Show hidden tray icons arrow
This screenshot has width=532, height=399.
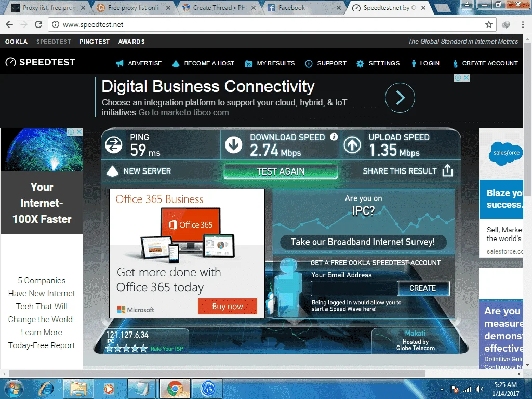point(442,389)
